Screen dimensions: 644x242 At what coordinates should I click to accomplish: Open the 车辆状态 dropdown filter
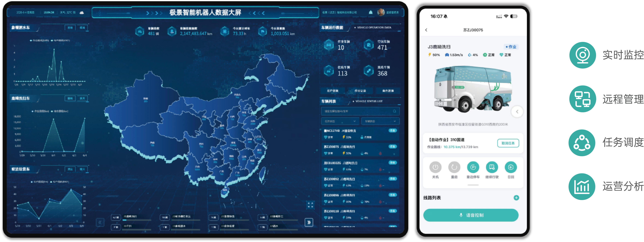[380, 121]
